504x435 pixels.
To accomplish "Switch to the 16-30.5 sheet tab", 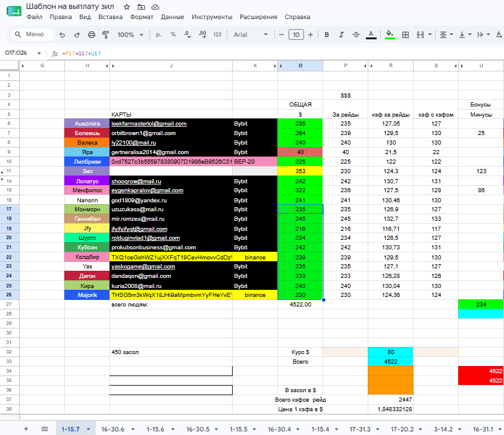I will 198,429.
